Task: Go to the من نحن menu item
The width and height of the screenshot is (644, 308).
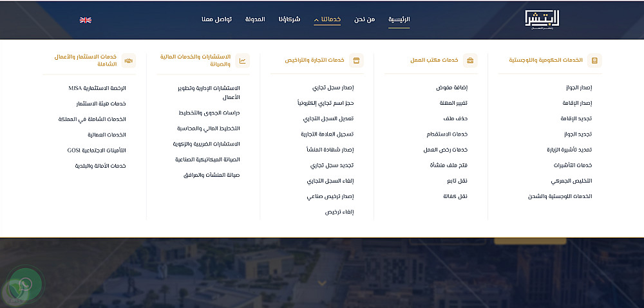Action: (365, 19)
